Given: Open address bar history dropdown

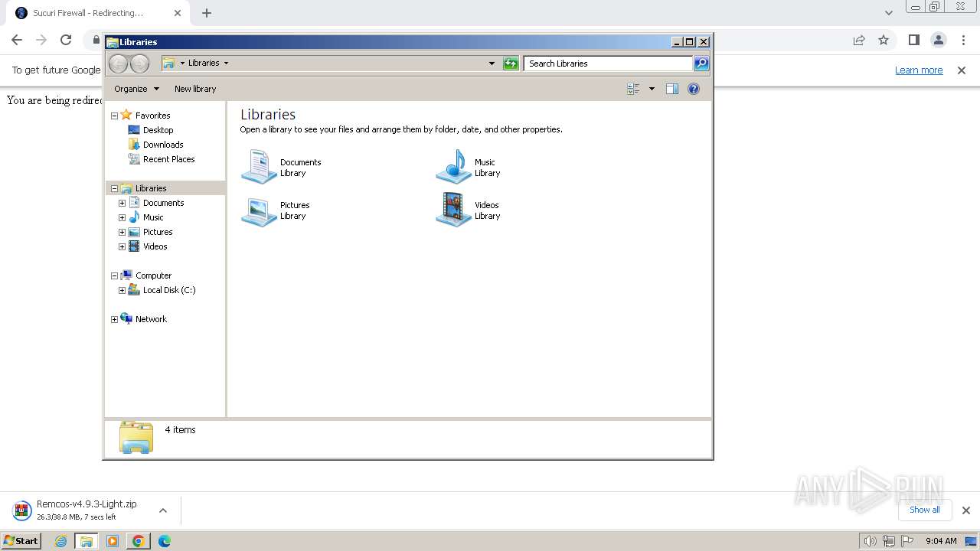Looking at the screenshot, I should 492,64.
